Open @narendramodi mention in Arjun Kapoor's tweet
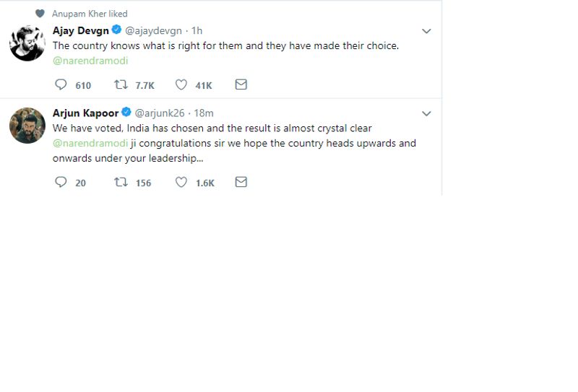The height and width of the screenshot is (392, 578). (90, 143)
